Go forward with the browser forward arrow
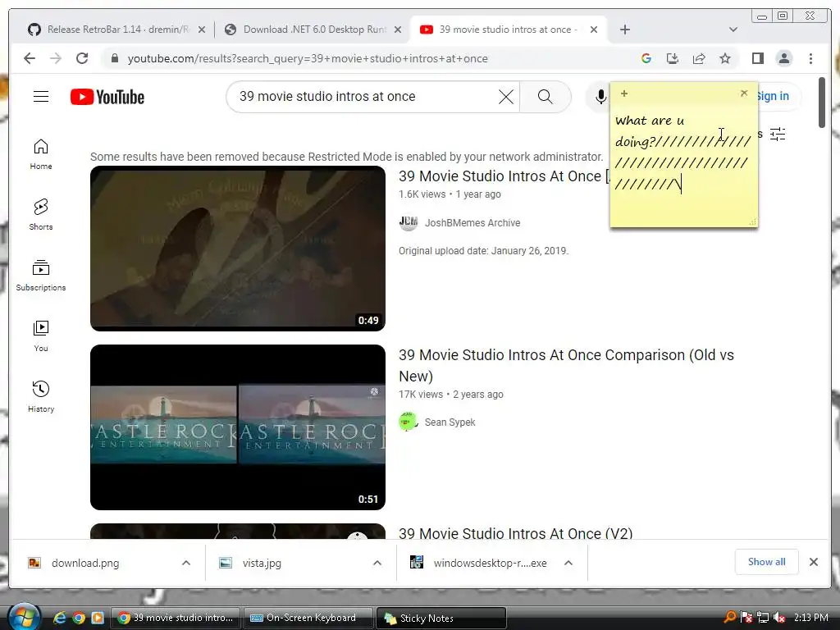840x630 pixels. click(x=56, y=58)
